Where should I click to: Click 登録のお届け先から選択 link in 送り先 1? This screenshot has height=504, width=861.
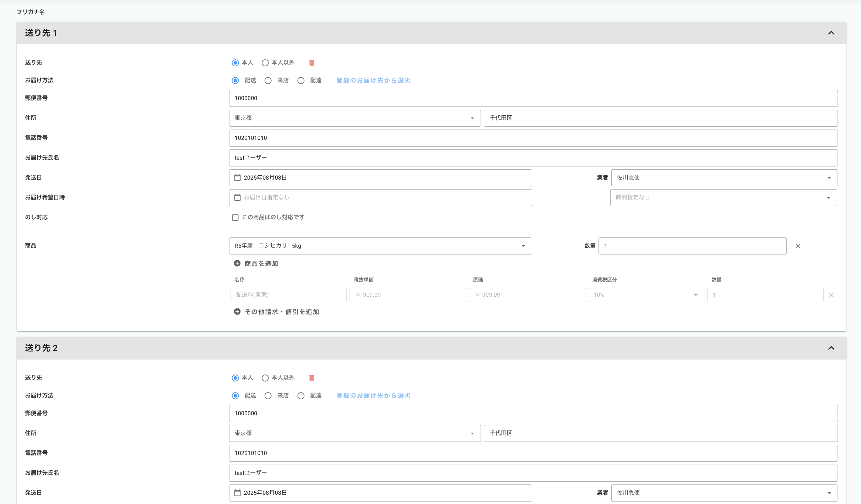pos(373,81)
